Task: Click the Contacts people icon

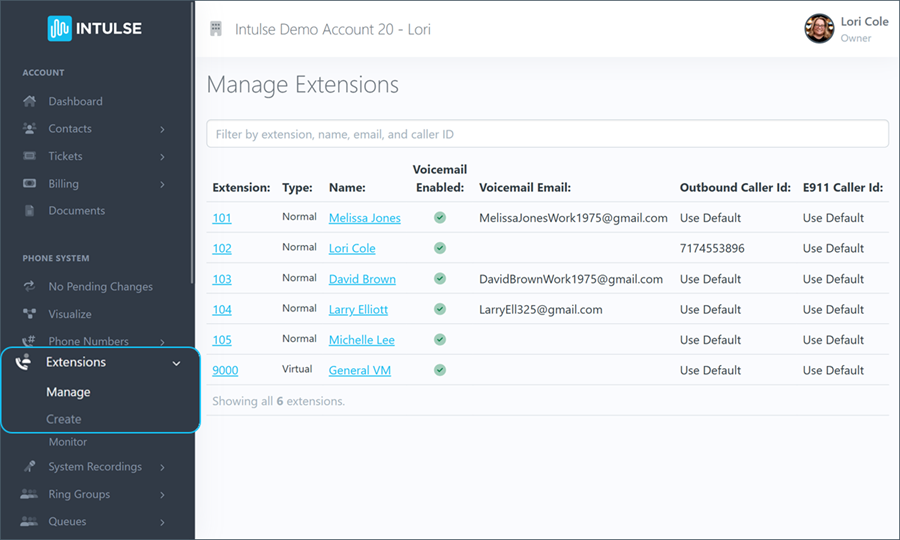Action: (29, 129)
